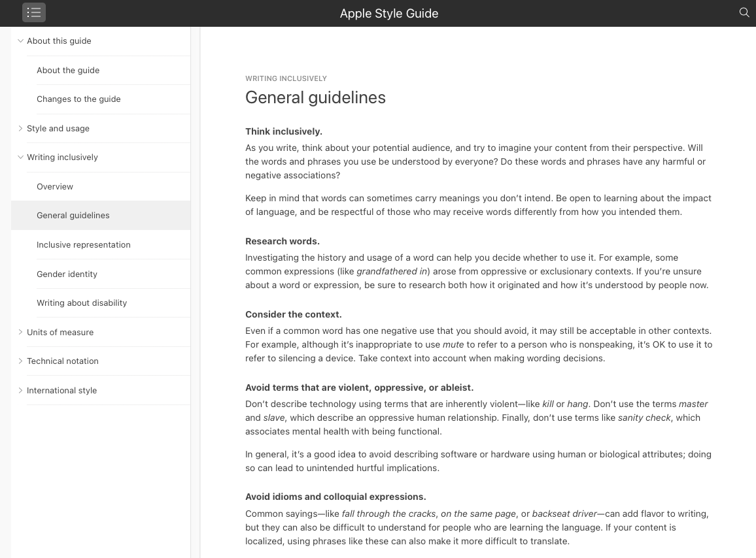
Task: Click the General guidelines page heading
Action: pyautogui.click(x=315, y=98)
